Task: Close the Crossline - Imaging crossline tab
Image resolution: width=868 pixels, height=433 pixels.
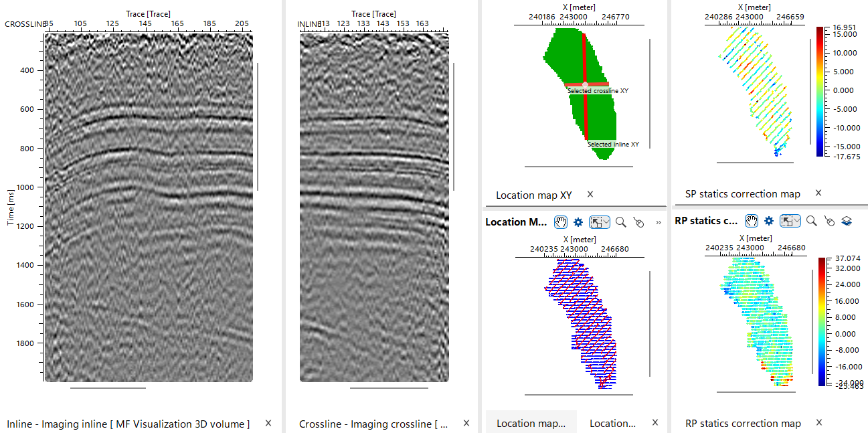Action: point(466,423)
